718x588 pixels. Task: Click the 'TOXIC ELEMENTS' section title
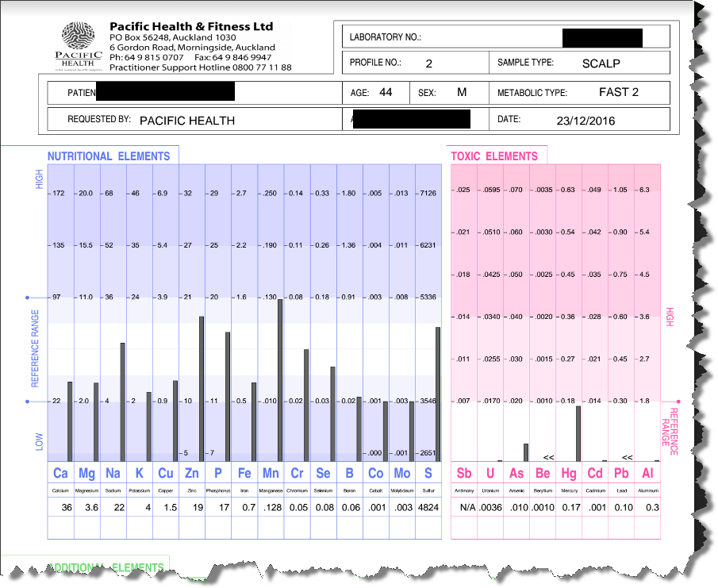(x=494, y=156)
